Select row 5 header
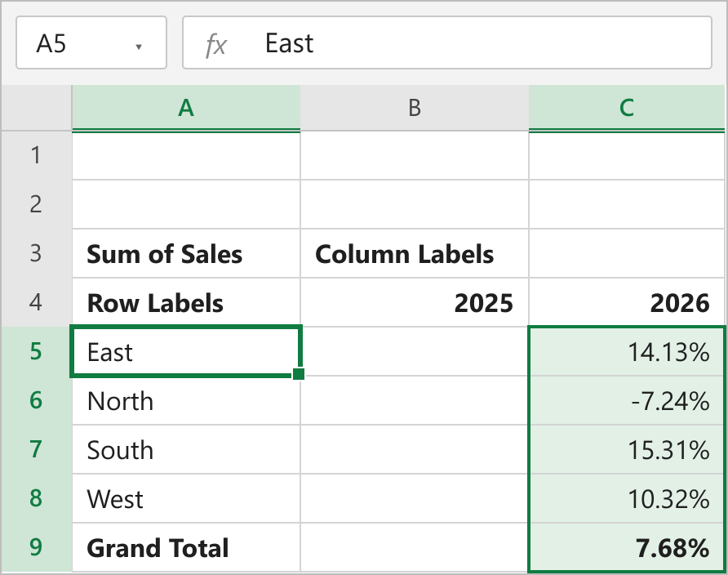The height and width of the screenshot is (575, 728). click(36, 351)
